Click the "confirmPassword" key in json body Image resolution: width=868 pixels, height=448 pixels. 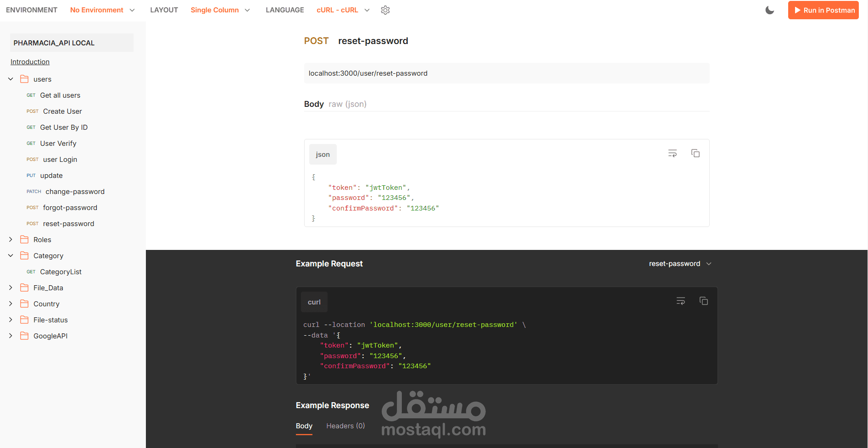(363, 208)
